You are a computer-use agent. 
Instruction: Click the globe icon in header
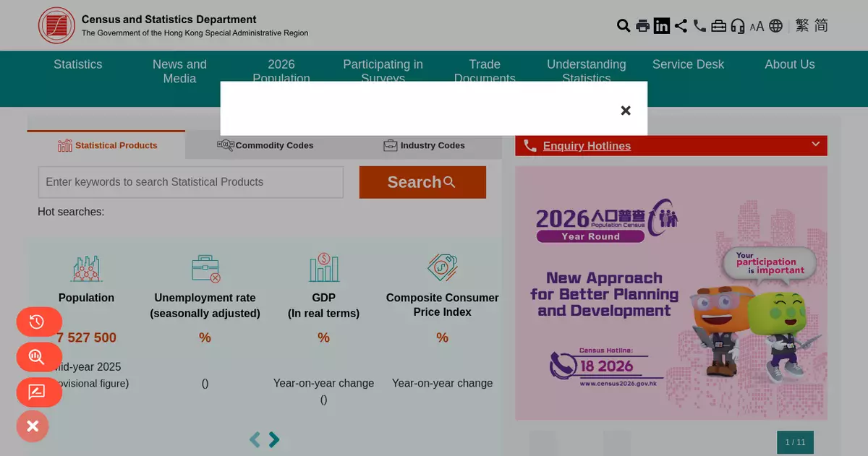775,26
